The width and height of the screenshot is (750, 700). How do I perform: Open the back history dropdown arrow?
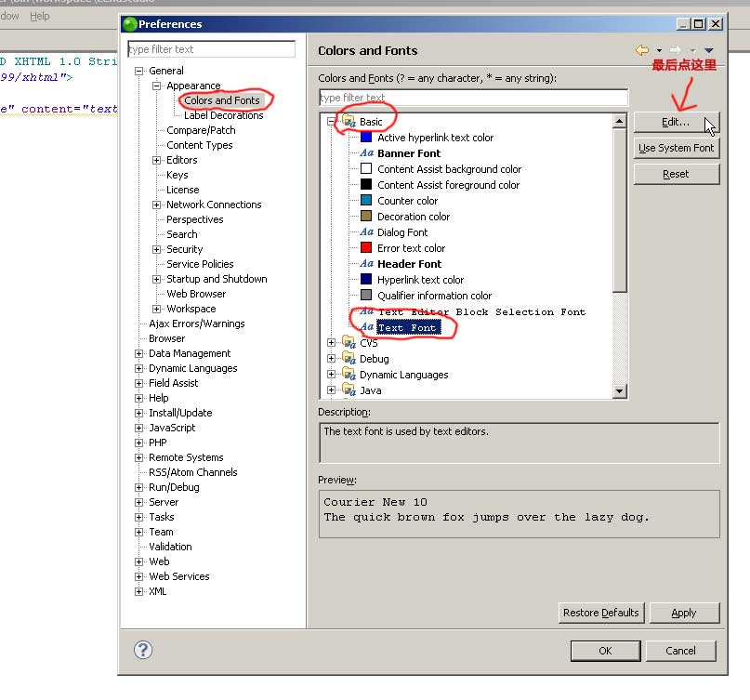coord(659,50)
